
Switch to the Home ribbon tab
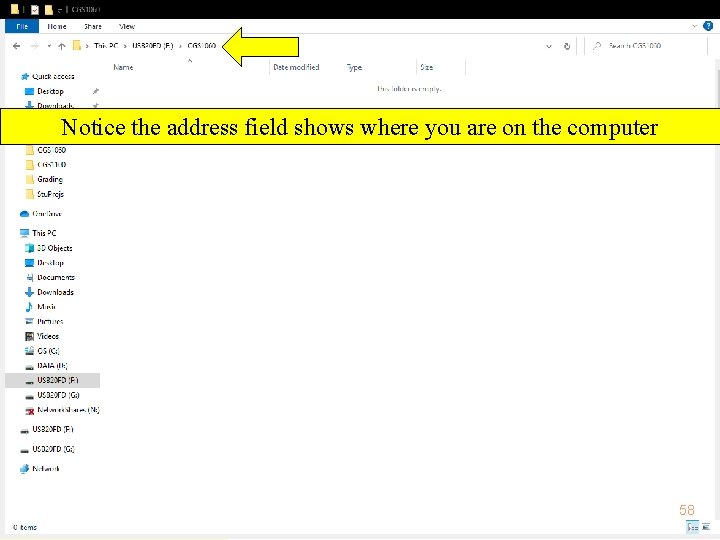pyautogui.click(x=56, y=26)
